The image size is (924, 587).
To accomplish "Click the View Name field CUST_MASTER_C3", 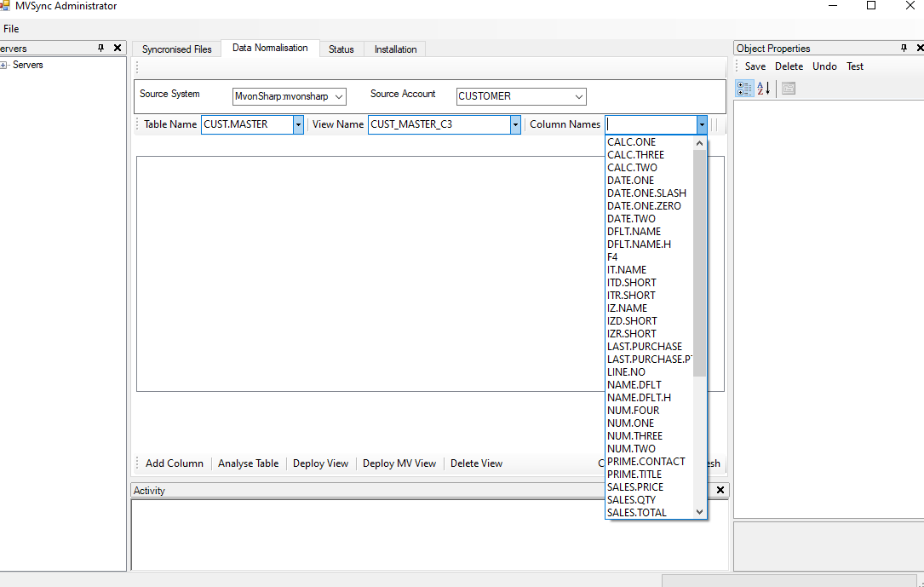I will [x=439, y=124].
